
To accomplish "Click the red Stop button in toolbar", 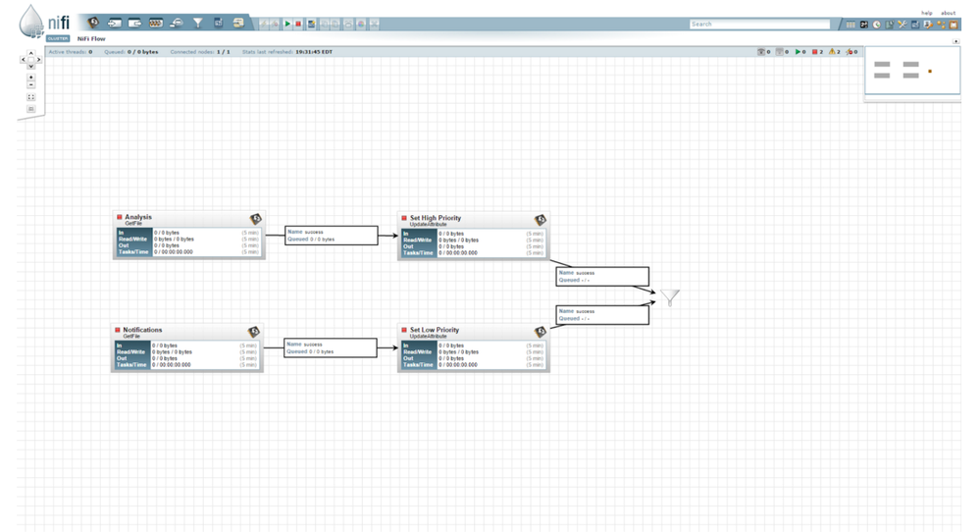I will [298, 24].
